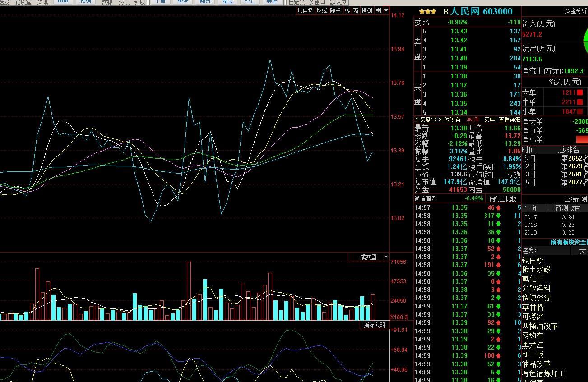This screenshot has height=382, width=588.
Task: Click the red square beside 中单 2211
Action: (580, 102)
